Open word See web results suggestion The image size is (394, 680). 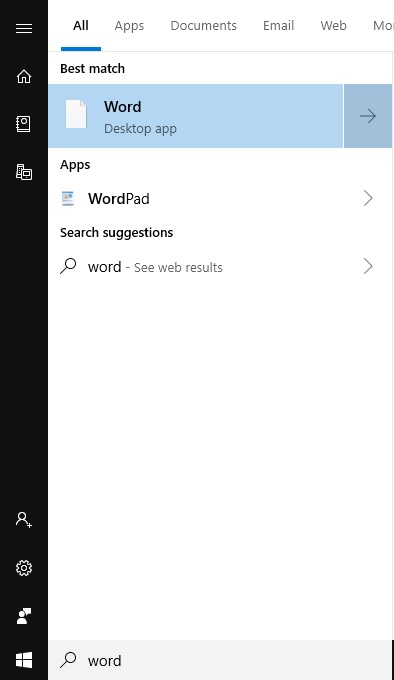220,266
